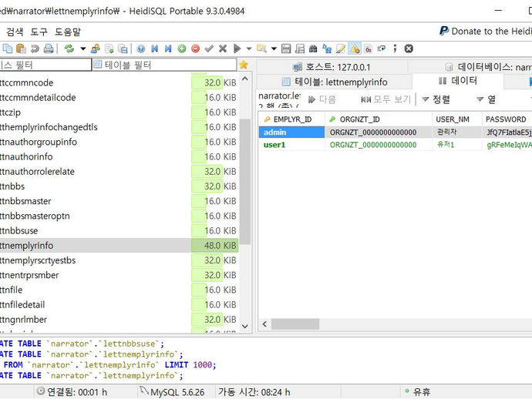Click the Replace text icon
This screenshot has height=399, width=532.
pos(327,49)
